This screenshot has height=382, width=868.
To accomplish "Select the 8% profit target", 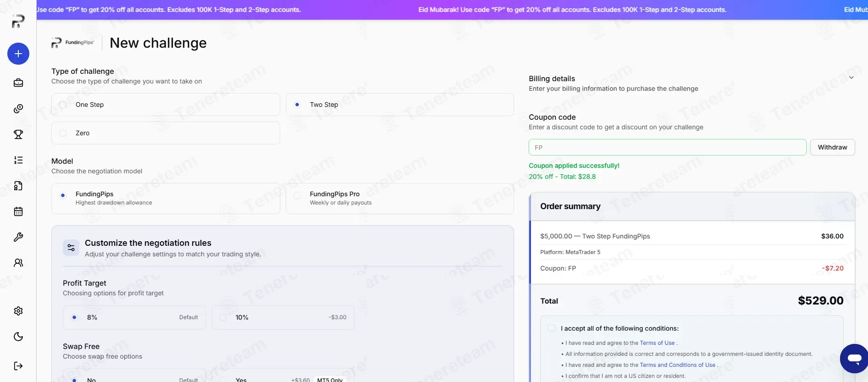I will [134, 317].
